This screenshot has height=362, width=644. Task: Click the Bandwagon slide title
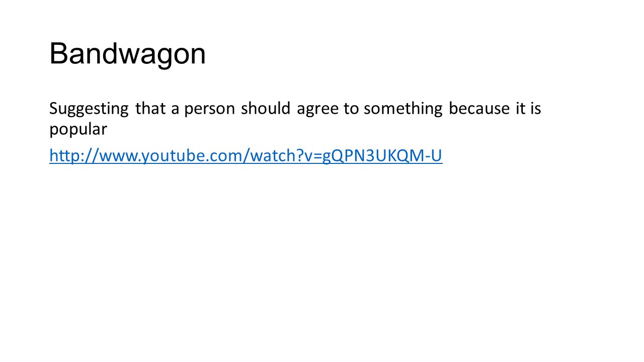coord(127,53)
